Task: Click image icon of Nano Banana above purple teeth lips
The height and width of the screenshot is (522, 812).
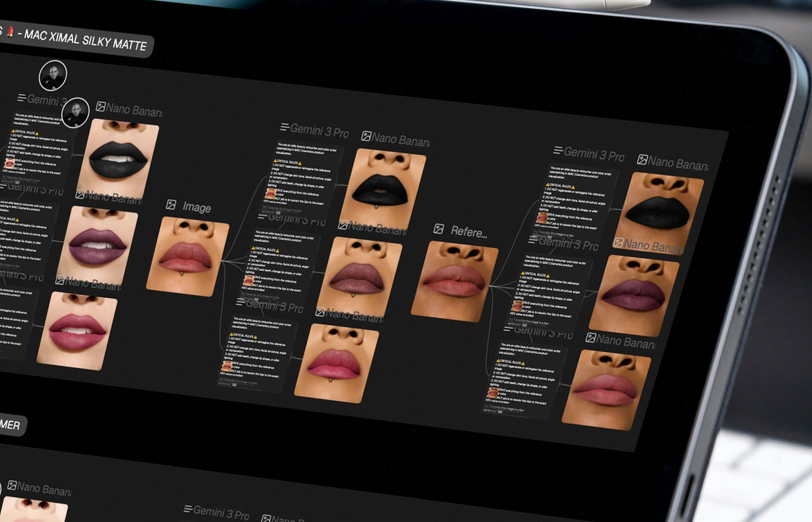Action: click(80, 194)
